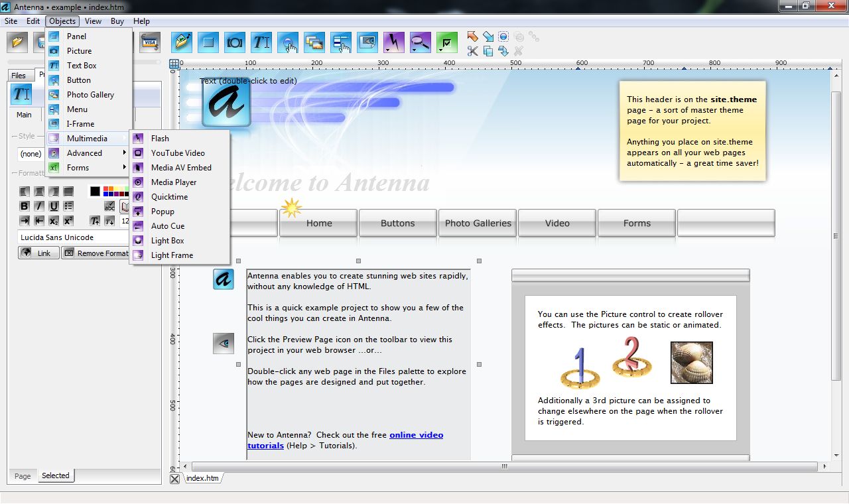Run spell check with abc icon
The width and height of the screenshot is (849, 504).
pyautogui.click(x=109, y=206)
